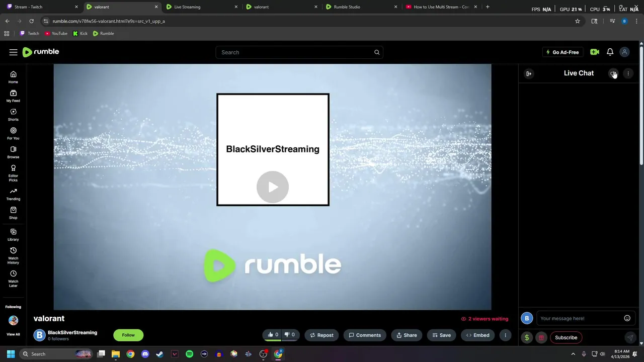Click the browser address bar URL

tap(109, 21)
